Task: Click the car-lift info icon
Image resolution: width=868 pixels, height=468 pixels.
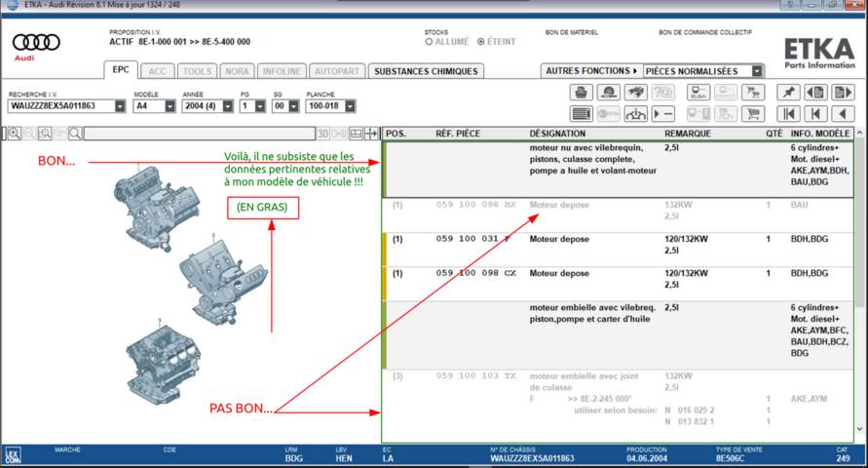Action: pos(635,114)
